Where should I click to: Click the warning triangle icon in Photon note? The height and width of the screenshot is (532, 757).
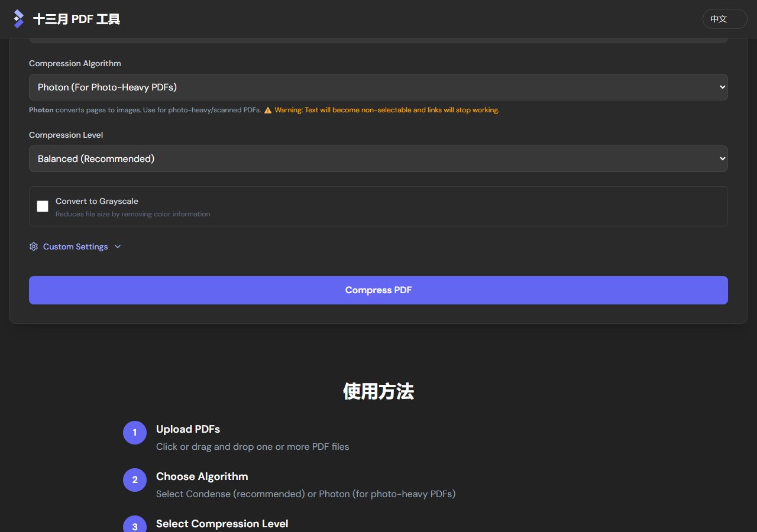click(x=268, y=110)
